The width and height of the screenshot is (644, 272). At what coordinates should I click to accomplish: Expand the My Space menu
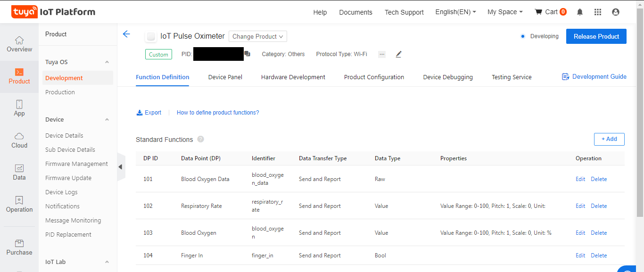pos(505,12)
